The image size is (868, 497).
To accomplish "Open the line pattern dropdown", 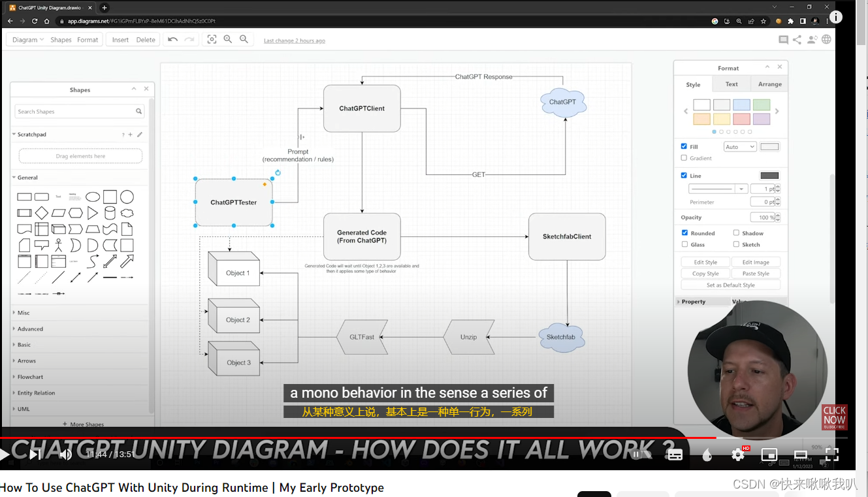I will pos(718,189).
